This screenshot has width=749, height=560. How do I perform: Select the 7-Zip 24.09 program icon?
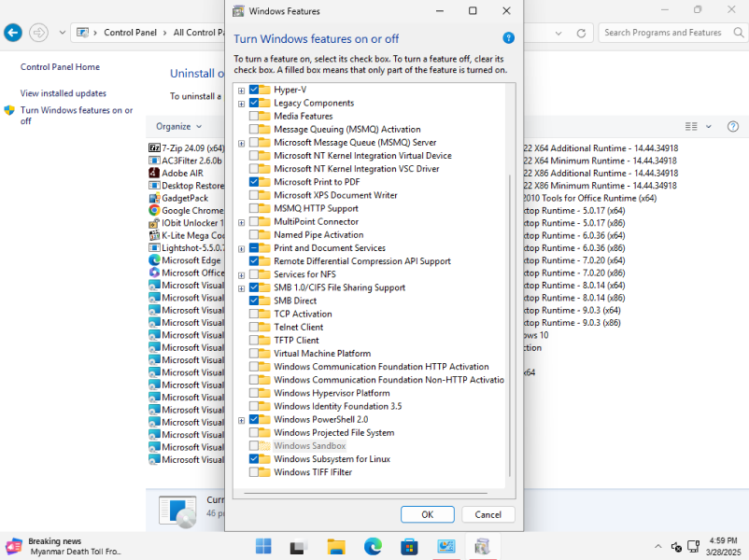click(154, 148)
